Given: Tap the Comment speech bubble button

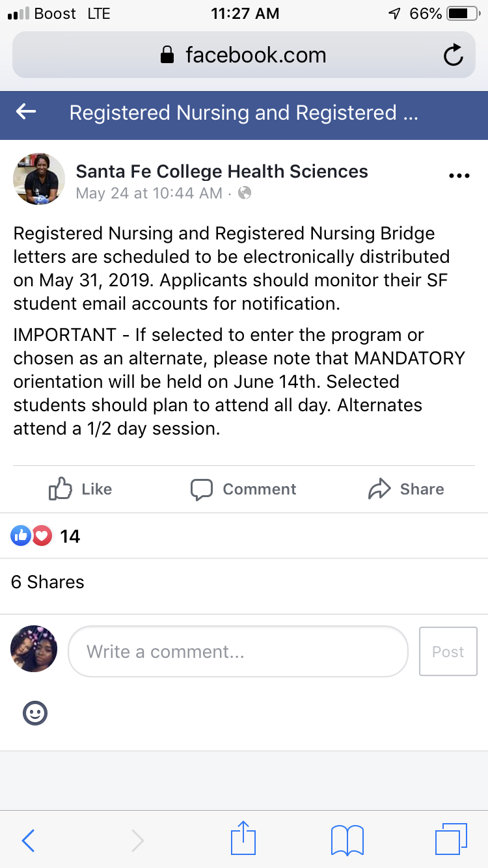Looking at the screenshot, I should [243, 489].
